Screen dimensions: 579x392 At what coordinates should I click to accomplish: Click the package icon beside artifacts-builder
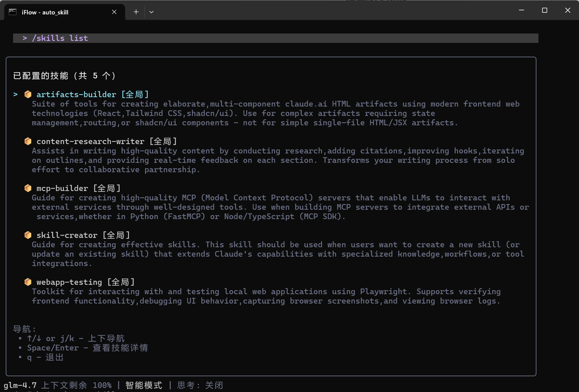28,94
